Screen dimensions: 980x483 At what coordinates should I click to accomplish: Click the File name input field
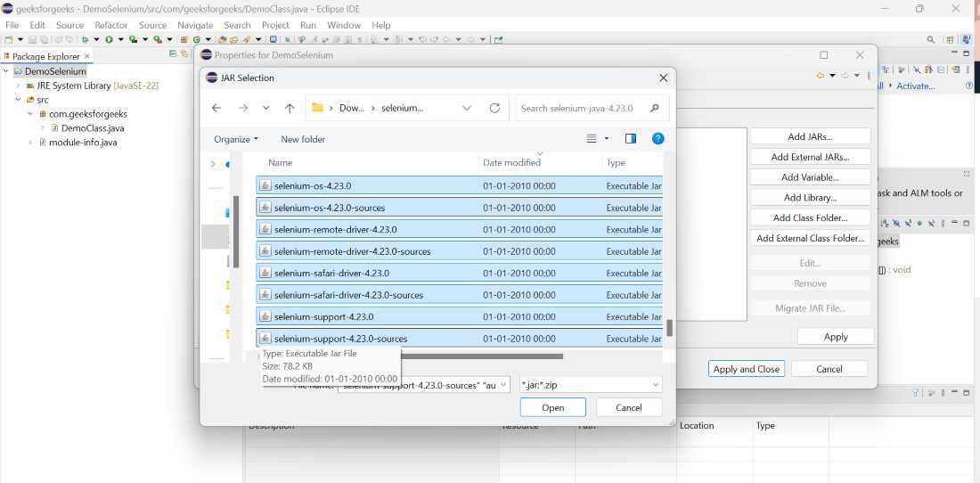click(x=424, y=385)
